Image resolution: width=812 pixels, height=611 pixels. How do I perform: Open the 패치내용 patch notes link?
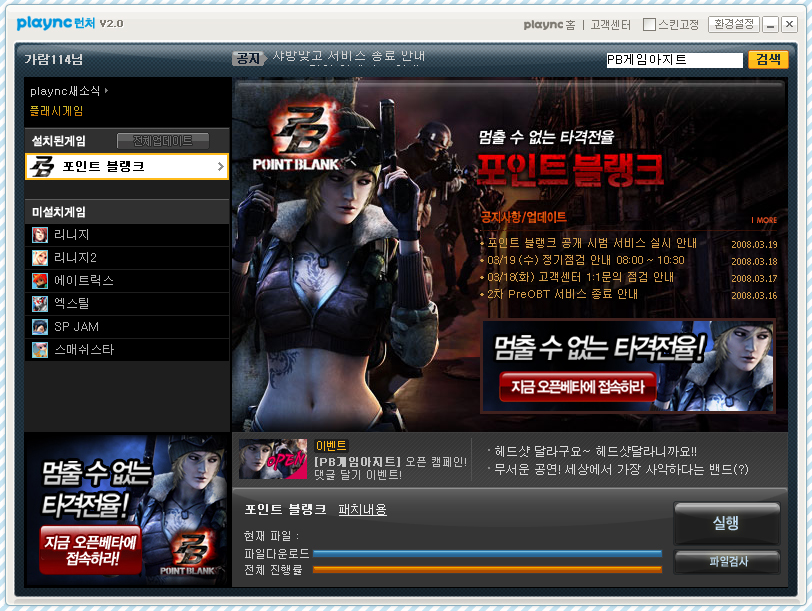coord(362,510)
